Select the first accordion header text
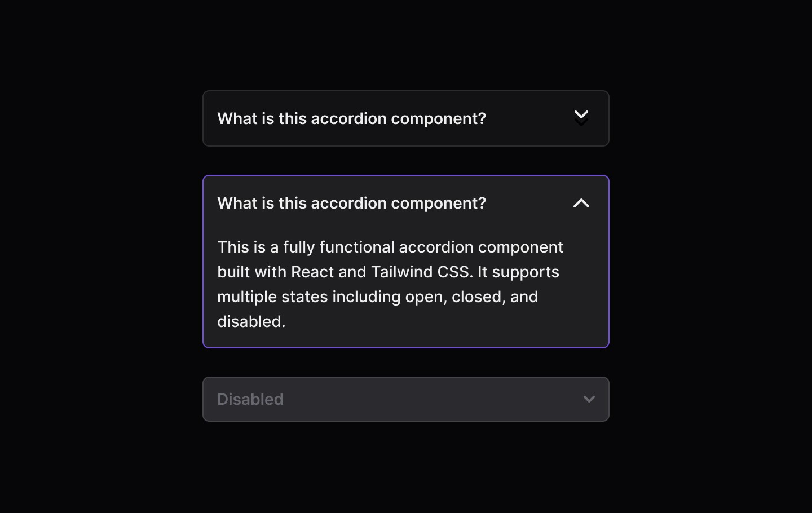Viewport: 812px width, 513px height. pyautogui.click(x=351, y=118)
